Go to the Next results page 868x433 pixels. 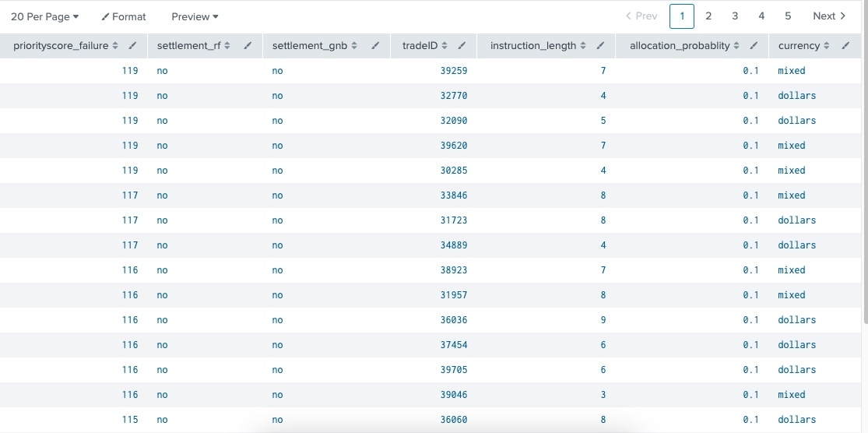click(x=829, y=16)
